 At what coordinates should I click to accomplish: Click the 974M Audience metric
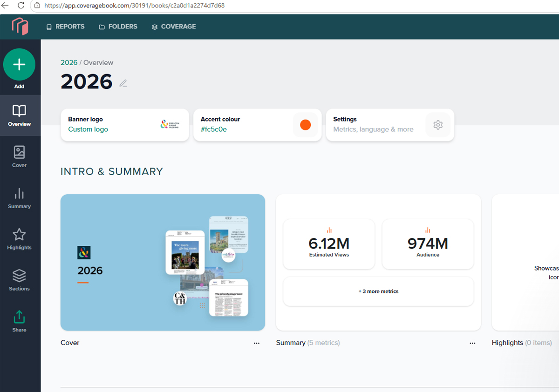pyautogui.click(x=428, y=244)
